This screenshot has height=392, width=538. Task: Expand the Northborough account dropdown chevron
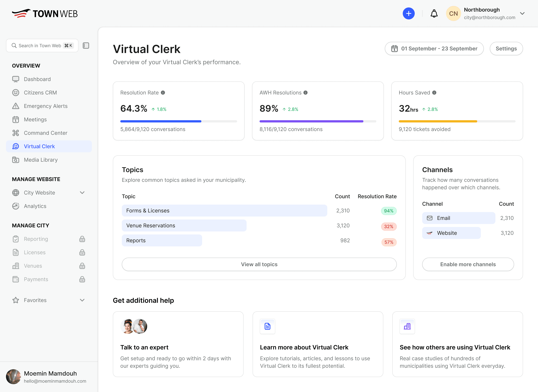point(522,13)
